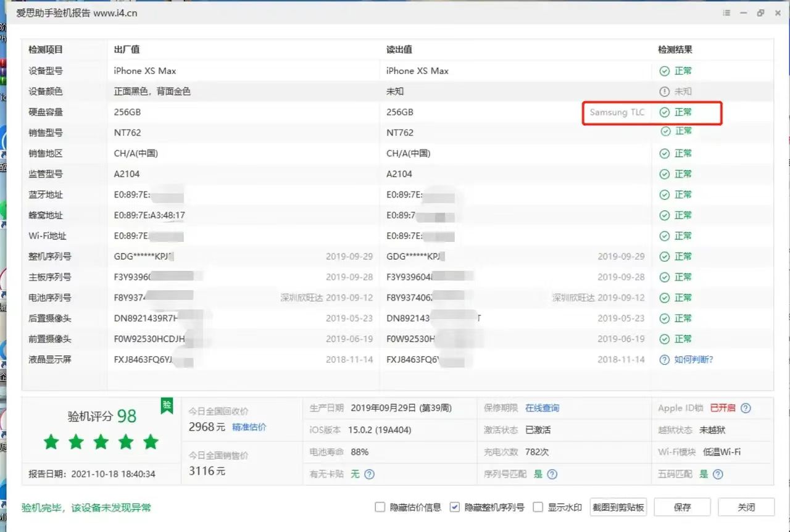The height and width of the screenshot is (532, 790).
Task: Click the 检测项目 column header
Action: coord(46,49)
